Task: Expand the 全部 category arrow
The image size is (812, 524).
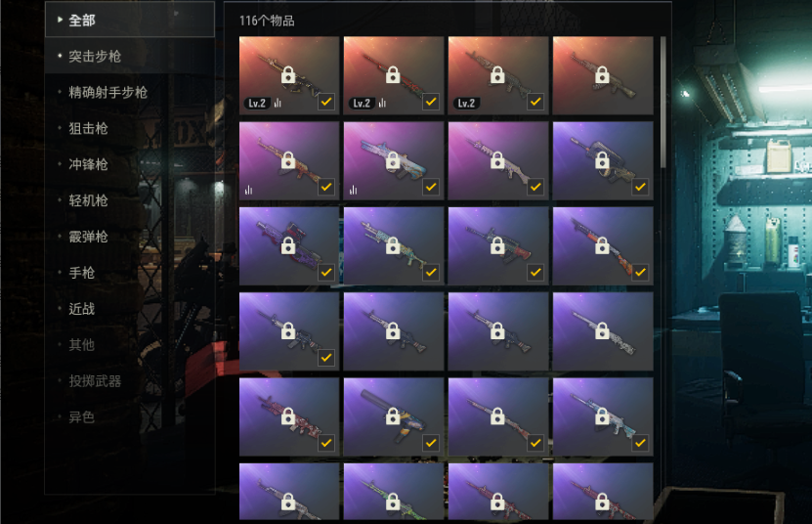Action: pos(60,20)
